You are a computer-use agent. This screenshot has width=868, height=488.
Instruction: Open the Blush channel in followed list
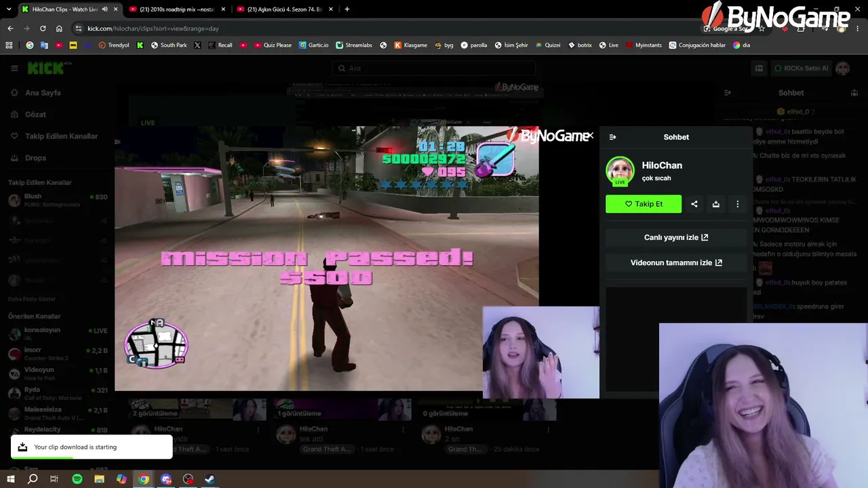pyautogui.click(x=57, y=200)
